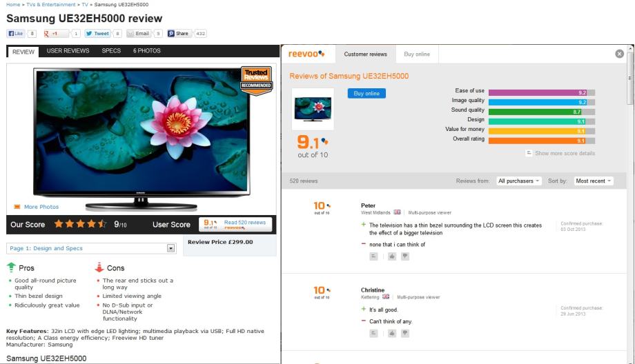
Task: Select the Buy online tab
Action: 417,54
